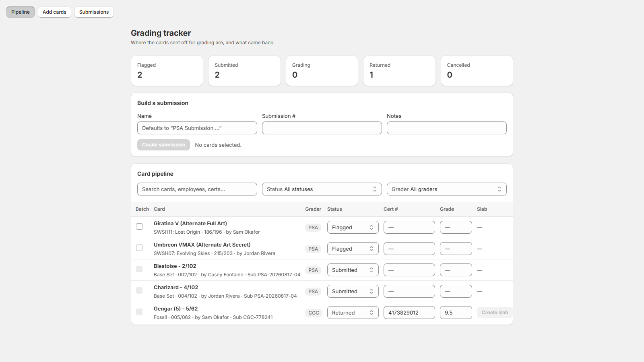644x362 pixels.
Task: Click the SWSH11: Lost Origin details line
Action: tap(207, 232)
